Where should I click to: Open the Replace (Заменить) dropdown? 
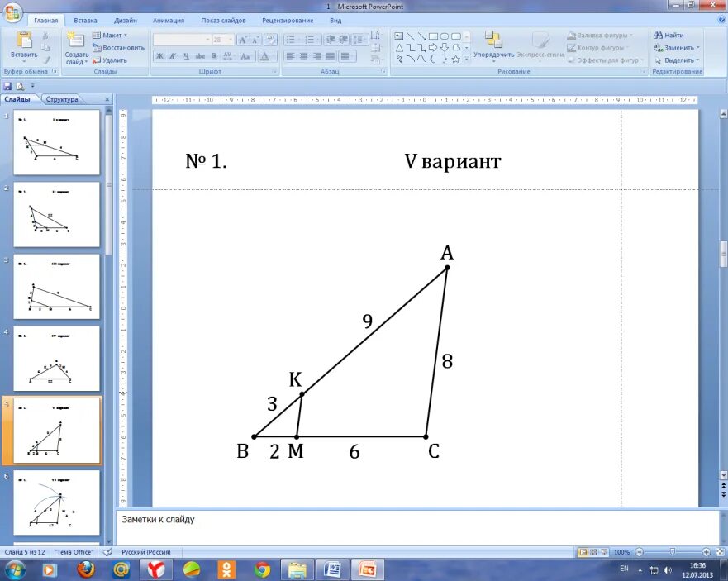(x=677, y=48)
